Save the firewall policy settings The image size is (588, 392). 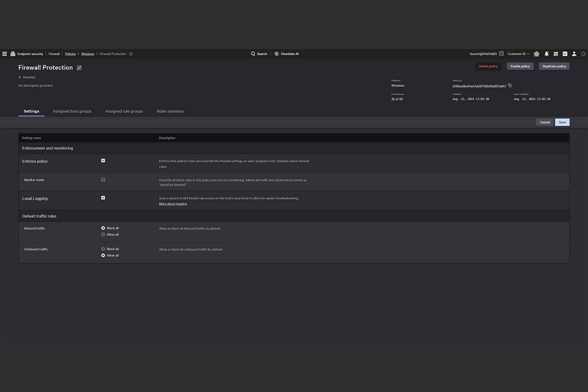(562, 122)
